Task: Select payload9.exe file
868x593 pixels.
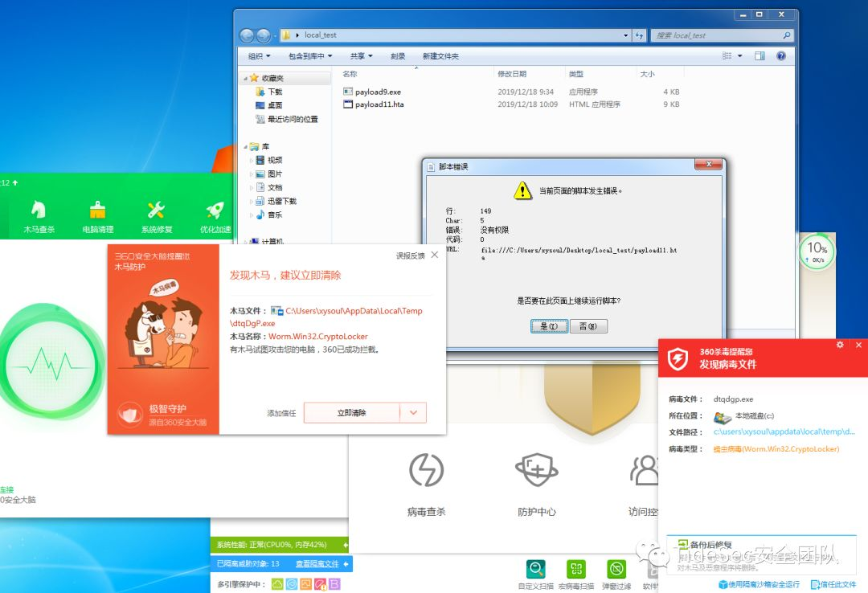Action: [x=378, y=92]
